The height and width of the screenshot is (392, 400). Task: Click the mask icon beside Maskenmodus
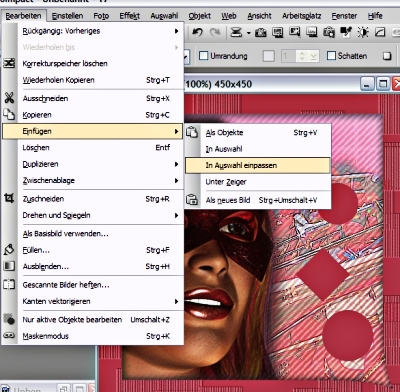tap(9, 335)
